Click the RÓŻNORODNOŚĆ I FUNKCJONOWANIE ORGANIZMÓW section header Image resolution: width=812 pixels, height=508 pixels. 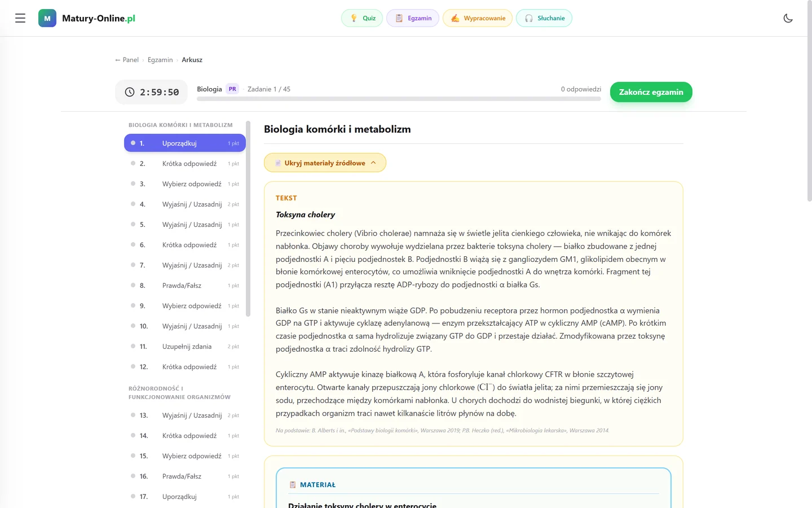click(x=179, y=393)
